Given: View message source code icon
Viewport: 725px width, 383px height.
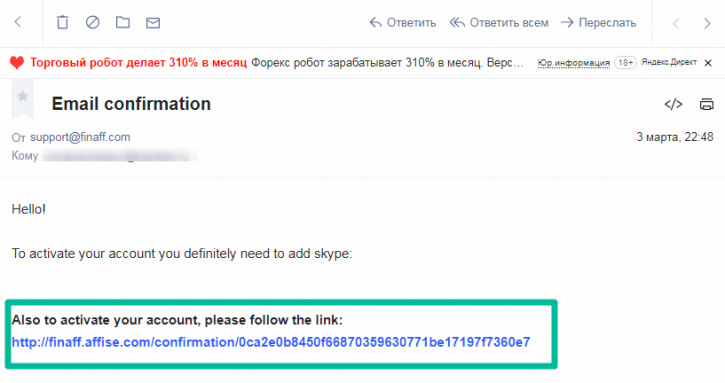Looking at the screenshot, I should point(673,104).
